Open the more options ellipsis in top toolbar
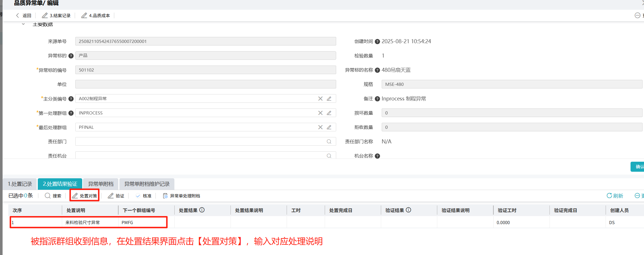This screenshot has height=255, width=644. coord(637,15)
